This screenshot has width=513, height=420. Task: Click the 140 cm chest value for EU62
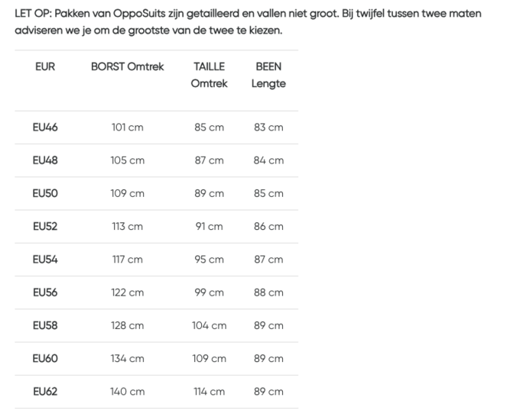click(x=128, y=392)
